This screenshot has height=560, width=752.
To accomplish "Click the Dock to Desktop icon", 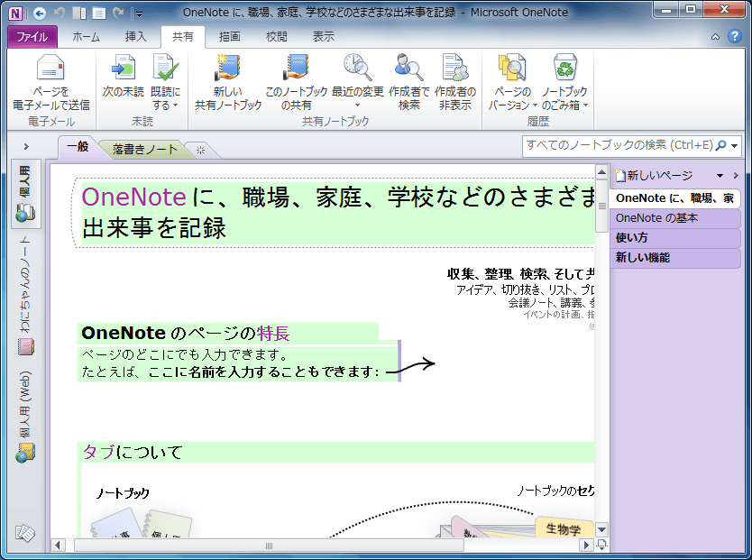I will pos(79,14).
